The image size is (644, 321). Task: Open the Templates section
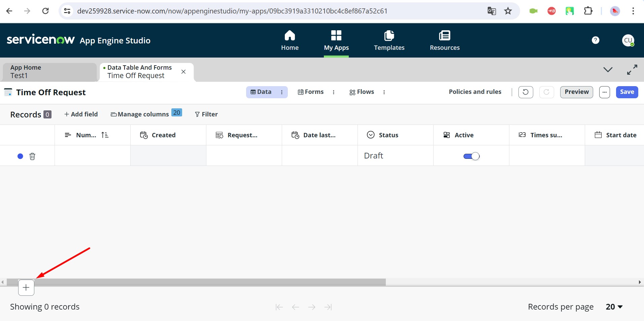click(x=389, y=40)
